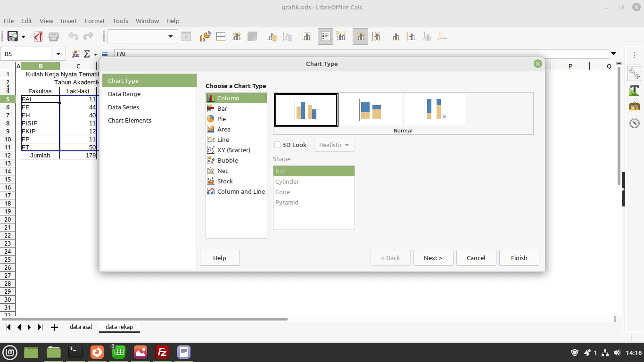644x362 pixels.
Task: Open the sidebar Properties wrench icon
Action: click(x=634, y=73)
